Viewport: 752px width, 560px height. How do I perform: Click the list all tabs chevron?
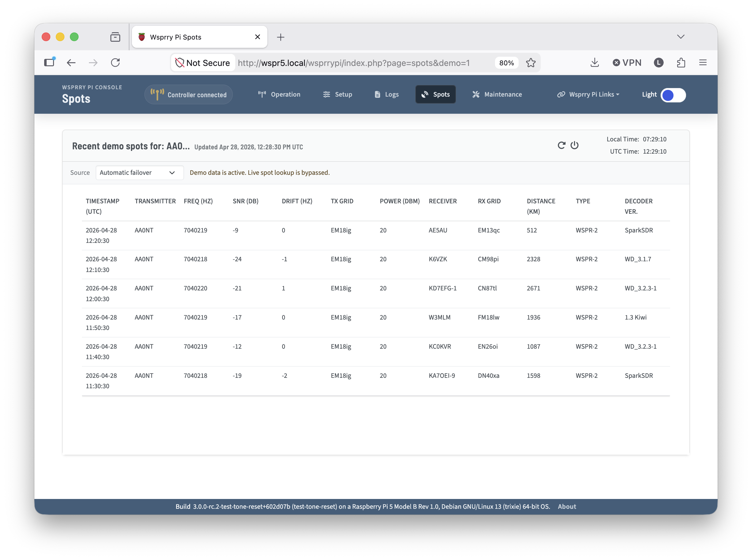pyautogui.click(x=681, y=36)
